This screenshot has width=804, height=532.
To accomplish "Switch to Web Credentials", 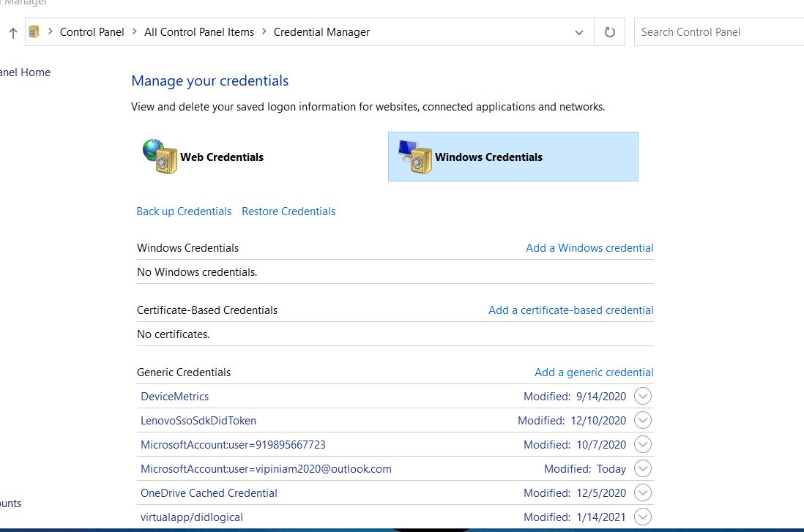I will pos(222,157).
